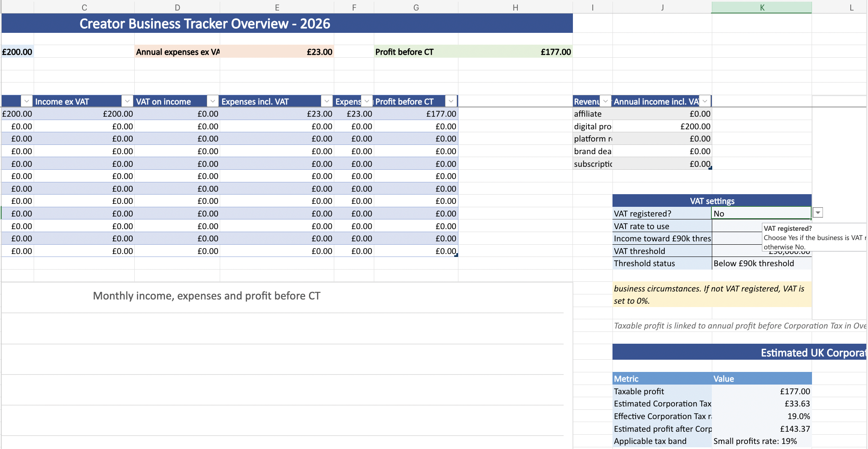Select the £177.00 taxable profit value
868x449 pixels.
(762, 391)
